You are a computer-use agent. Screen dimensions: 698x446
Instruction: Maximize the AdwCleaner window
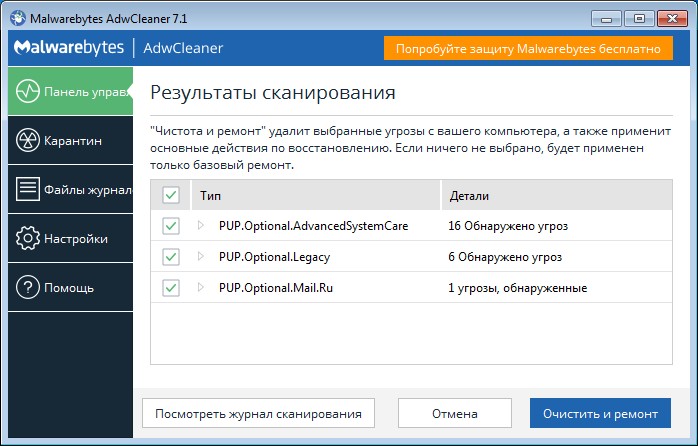tap(639, 19)
